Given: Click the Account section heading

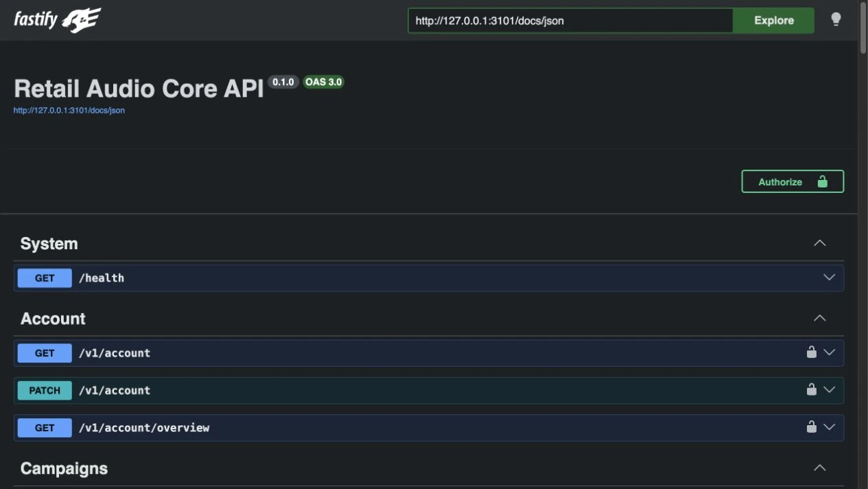Looking at the screenshot, I should click(53, 319).
